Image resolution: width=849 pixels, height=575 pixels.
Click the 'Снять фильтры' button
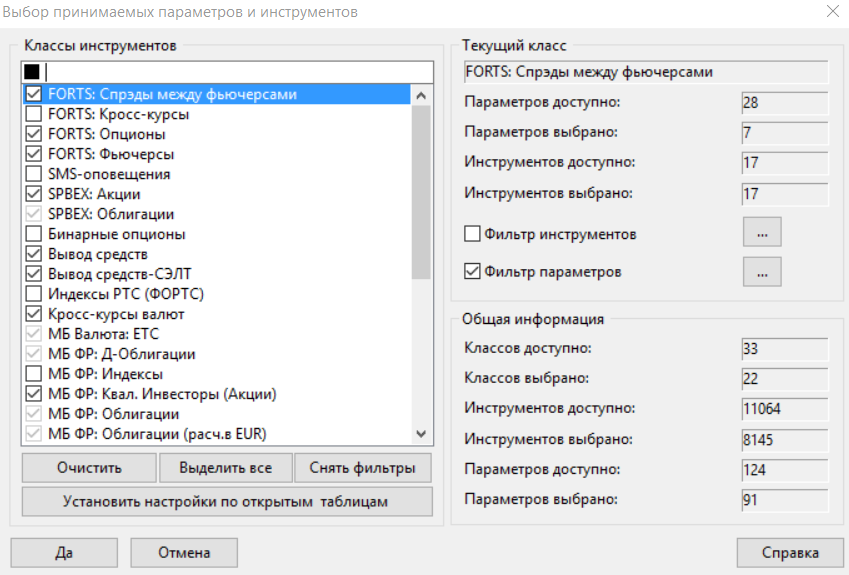pos(363,468)
